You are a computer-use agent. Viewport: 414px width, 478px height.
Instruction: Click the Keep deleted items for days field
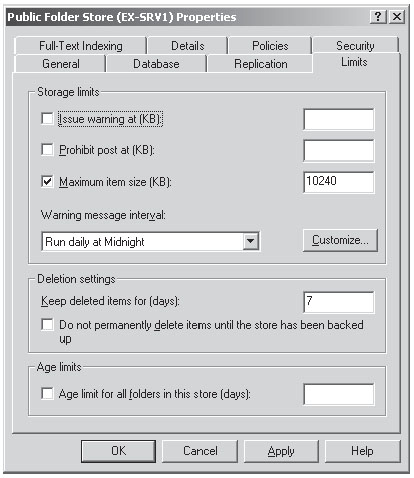(339, 302)
